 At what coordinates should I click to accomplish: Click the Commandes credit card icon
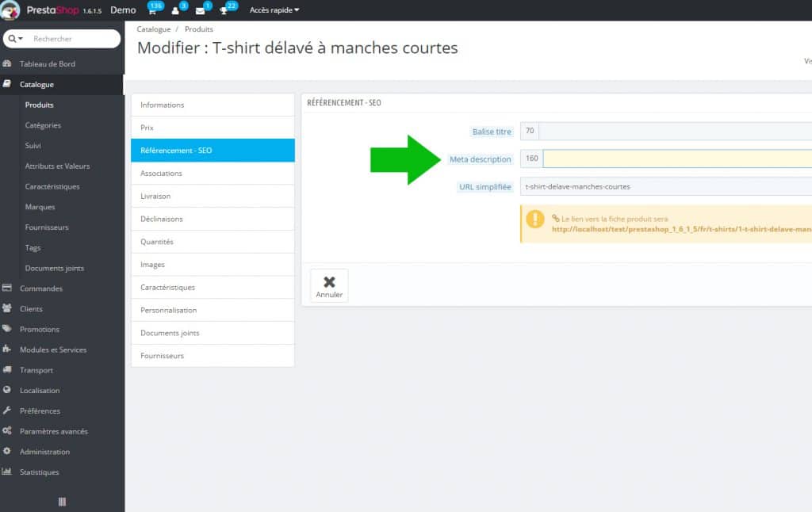(6, 288)
